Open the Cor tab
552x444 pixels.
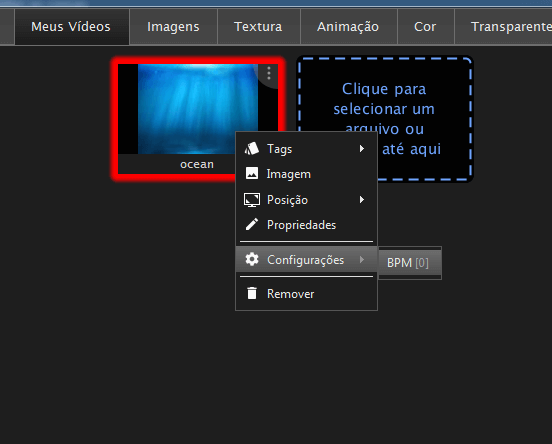[x=425, y=27]
